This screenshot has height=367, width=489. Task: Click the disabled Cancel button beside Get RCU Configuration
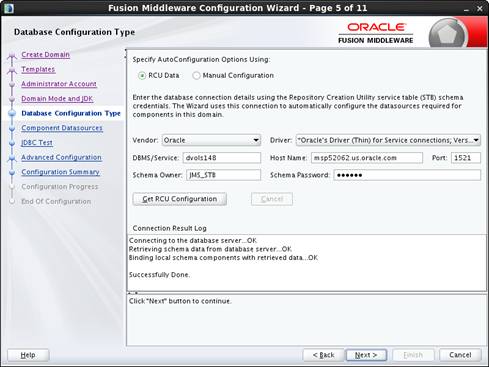(272, 199)
